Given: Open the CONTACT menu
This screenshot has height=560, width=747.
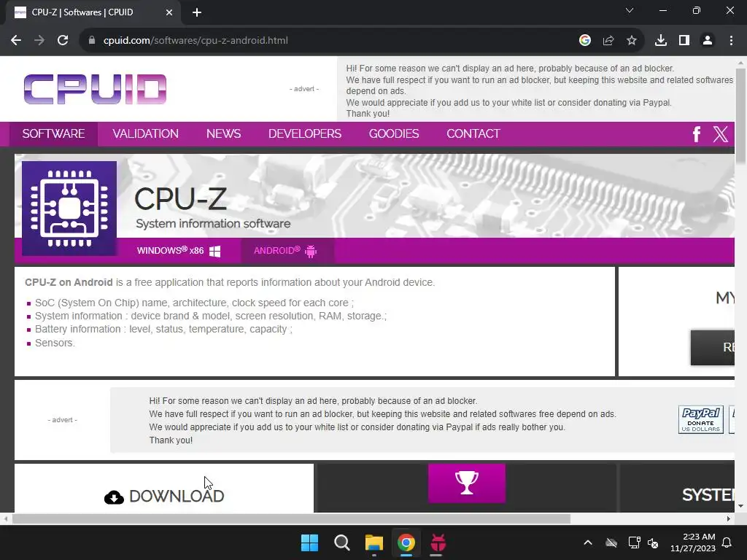Looking at the screenshot, I should [x=473, y=134].
